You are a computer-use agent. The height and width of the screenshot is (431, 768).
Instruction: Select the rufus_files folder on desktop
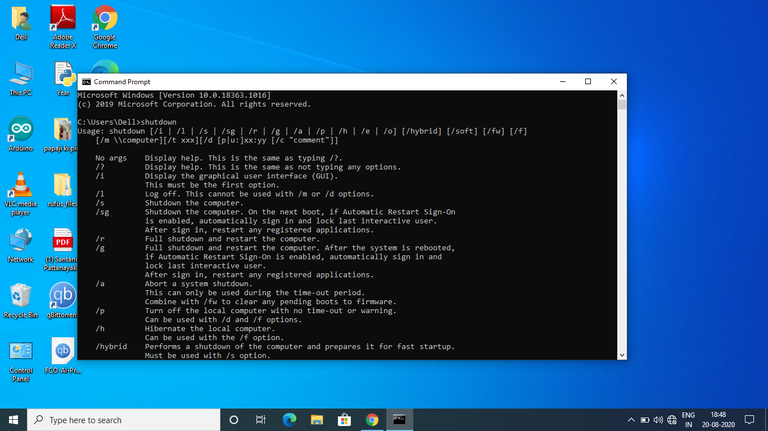pyautogui.click(x=62, y=190)
